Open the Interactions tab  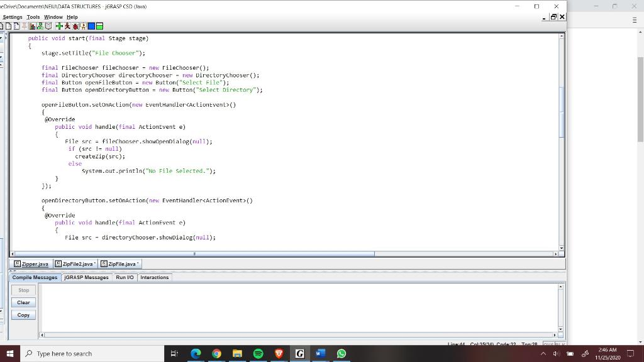point(154,277)
